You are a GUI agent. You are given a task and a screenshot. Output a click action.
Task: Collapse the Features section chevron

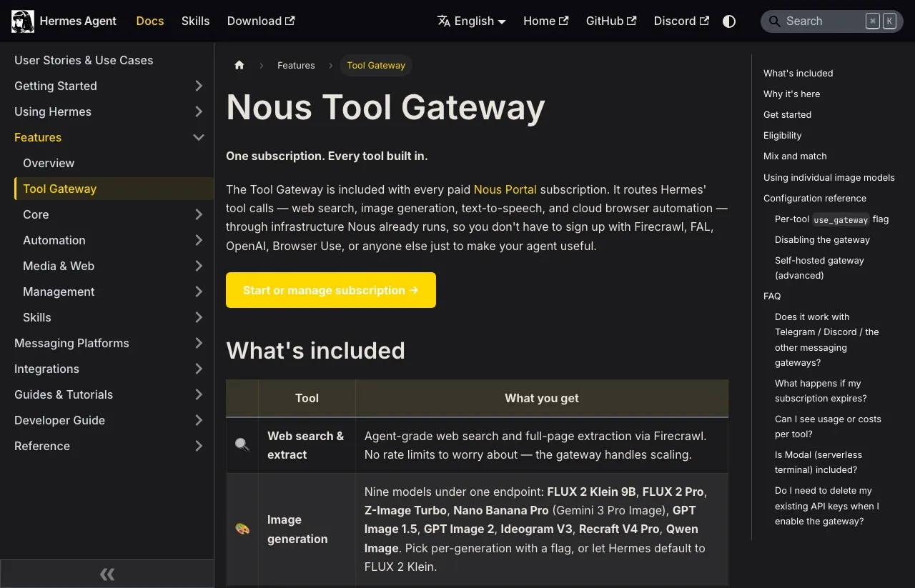pyautogui.click(x=199, y=137)
